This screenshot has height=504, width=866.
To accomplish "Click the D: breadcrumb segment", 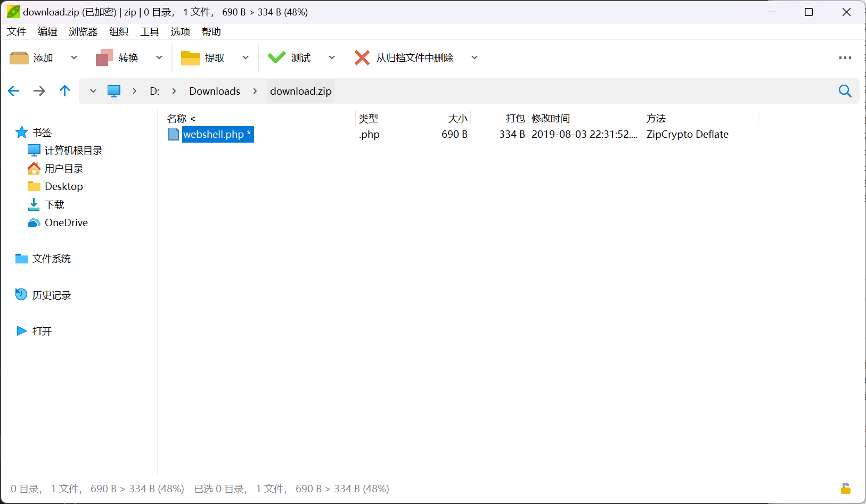I will coord(154,91).
